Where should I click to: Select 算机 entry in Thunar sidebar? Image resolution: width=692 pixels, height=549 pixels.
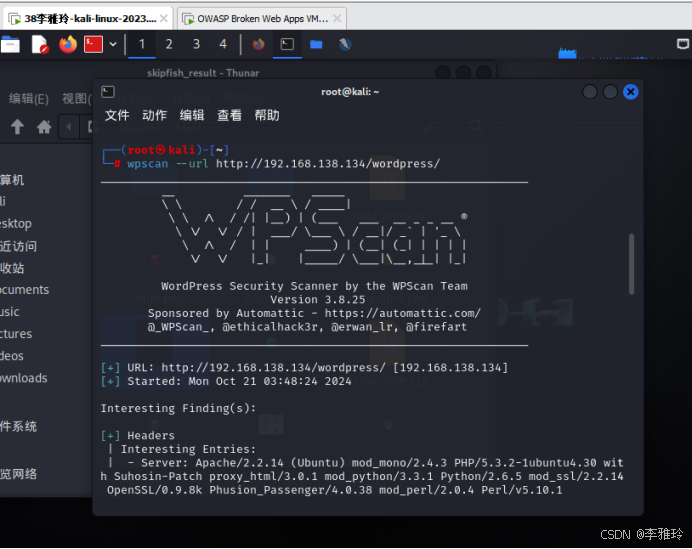pos(12,180)
